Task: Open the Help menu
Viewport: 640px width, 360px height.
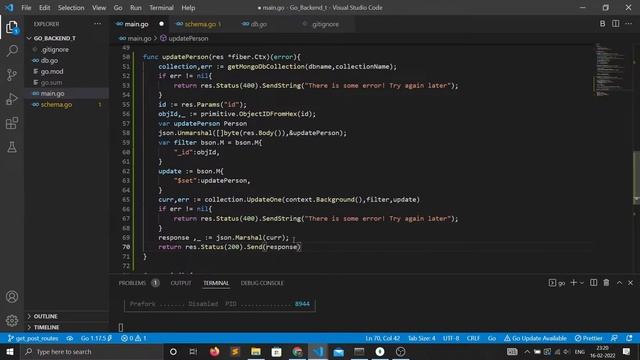Action: click(x=188, y=8)
